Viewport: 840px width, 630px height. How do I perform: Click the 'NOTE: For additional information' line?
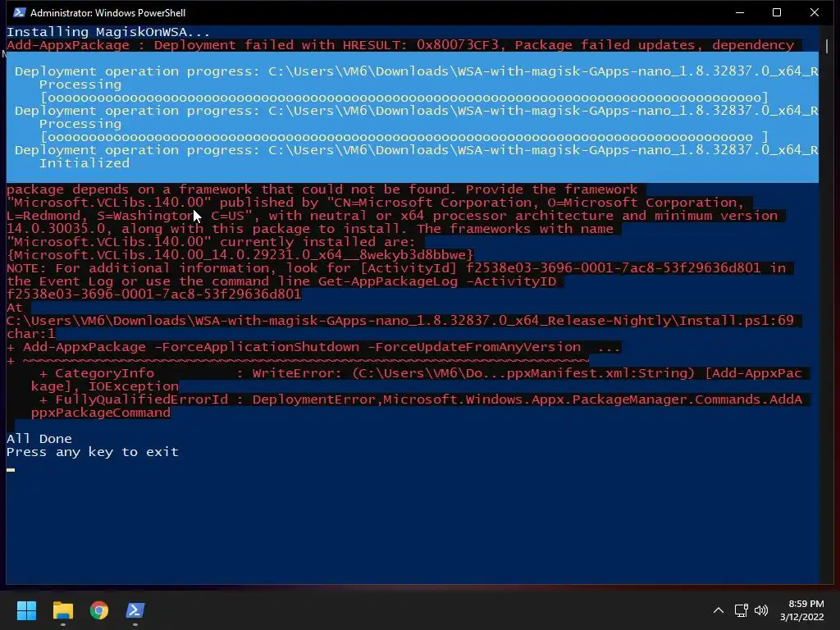pyautogui.click(x=396, y=268)
